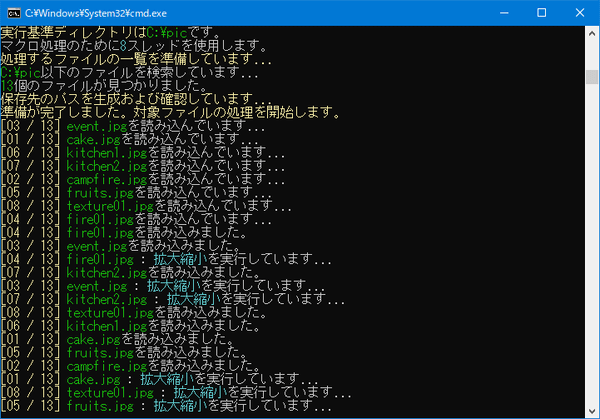Minimize the cmd.exe window

504,13
